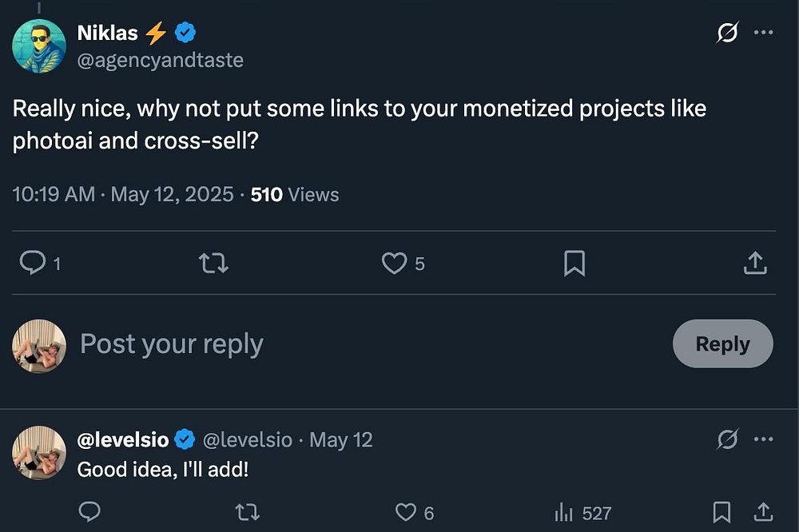Viewport: 799px width, 532px height.
Task: Bookmark the levelsio reply
Action: click(721, 512)
